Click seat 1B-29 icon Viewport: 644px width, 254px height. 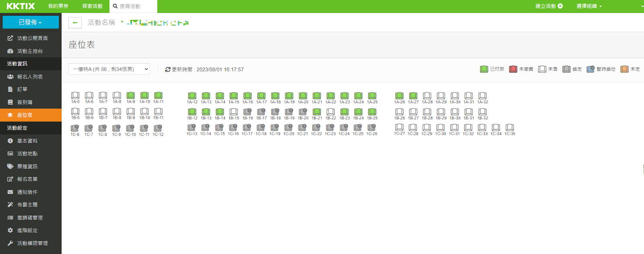pyautogui.click(x=441, y=112)
